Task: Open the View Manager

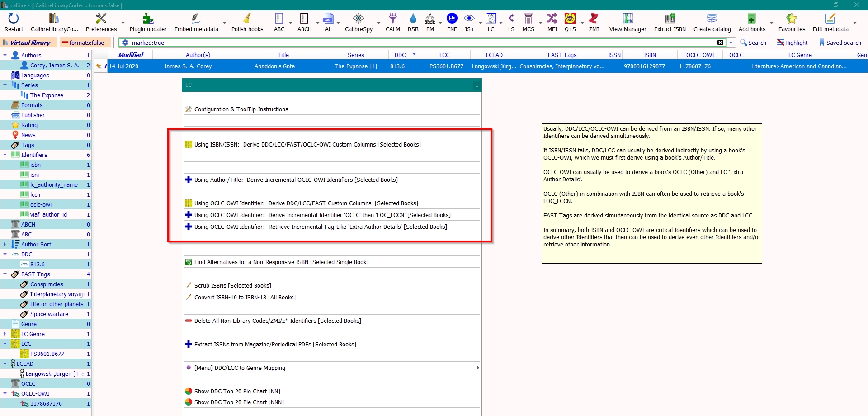Action: tap(628, 19)
